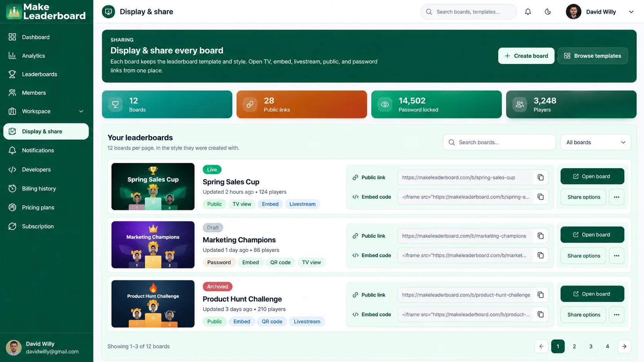644x362 pixels.
Task: Open more options for Spring Sales Cup
Action: coord(616,197)
